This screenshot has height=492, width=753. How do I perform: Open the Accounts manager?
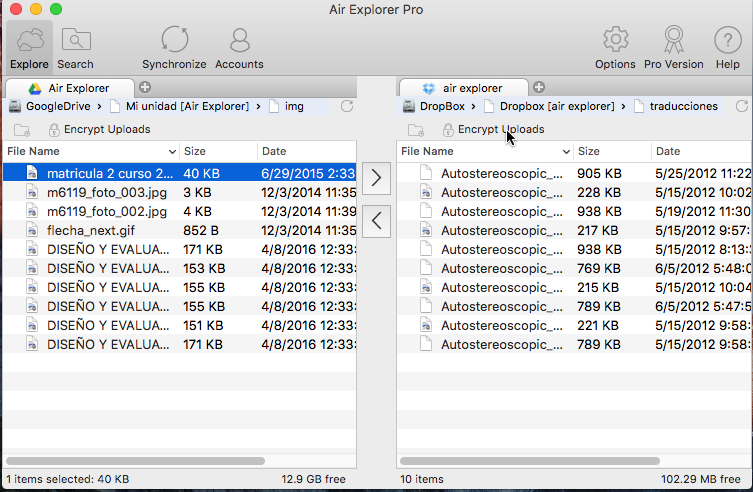click(239, 48)
